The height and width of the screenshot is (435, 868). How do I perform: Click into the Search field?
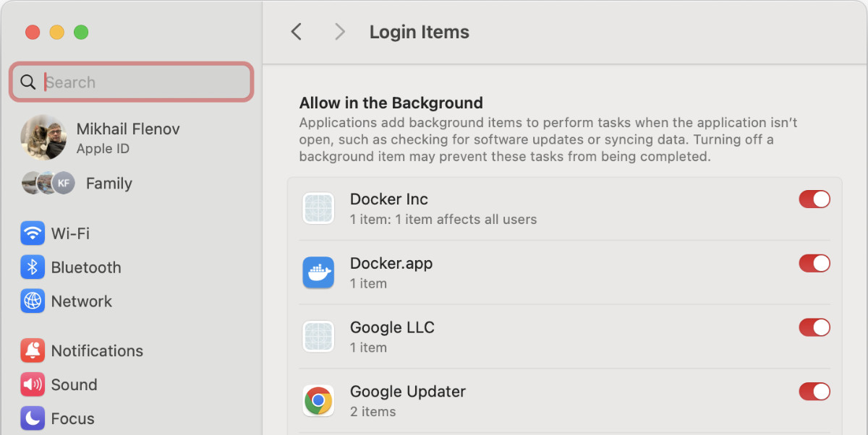coord(132,82)
